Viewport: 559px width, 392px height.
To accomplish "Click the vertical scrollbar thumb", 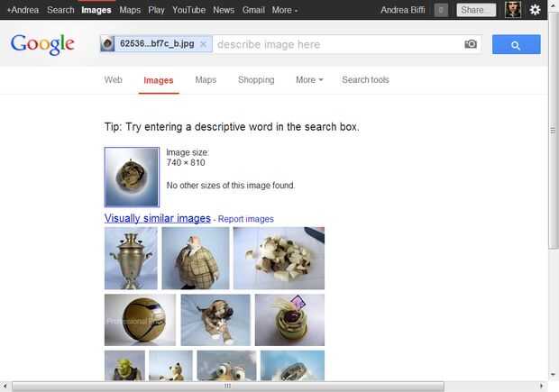I will 553,130.
